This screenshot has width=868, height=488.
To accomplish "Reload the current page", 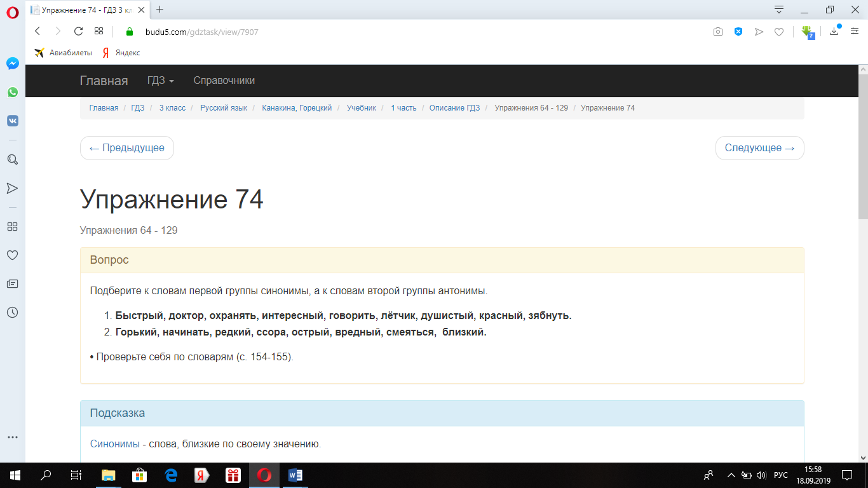I will (78, 31).
